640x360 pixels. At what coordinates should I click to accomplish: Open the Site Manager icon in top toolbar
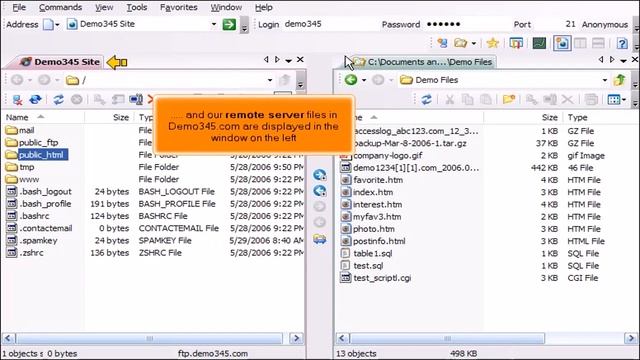pos(442,43)
